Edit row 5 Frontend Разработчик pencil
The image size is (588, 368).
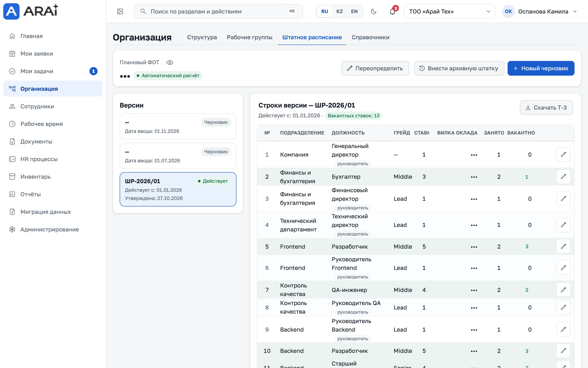pos(563,247)
